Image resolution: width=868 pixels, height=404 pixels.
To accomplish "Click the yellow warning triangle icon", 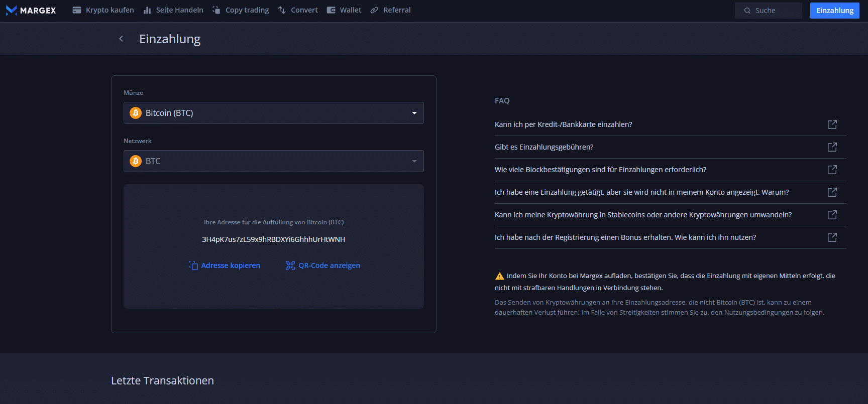I will [499, 276].
